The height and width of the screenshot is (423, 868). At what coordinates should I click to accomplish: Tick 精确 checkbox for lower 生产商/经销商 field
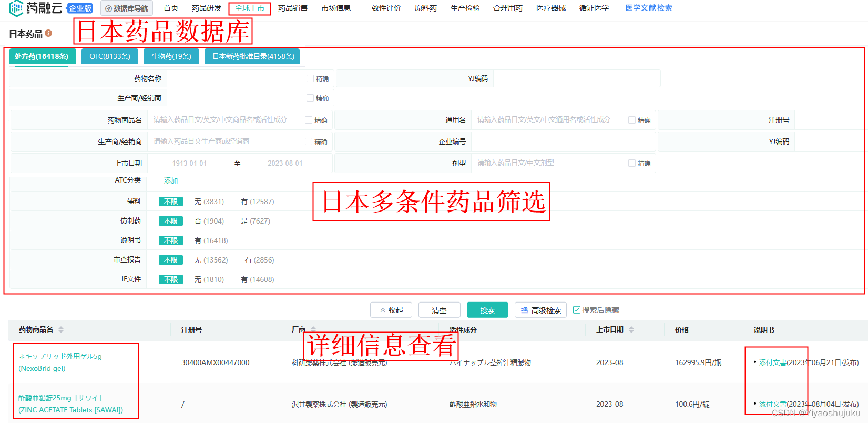coord(309,142)
